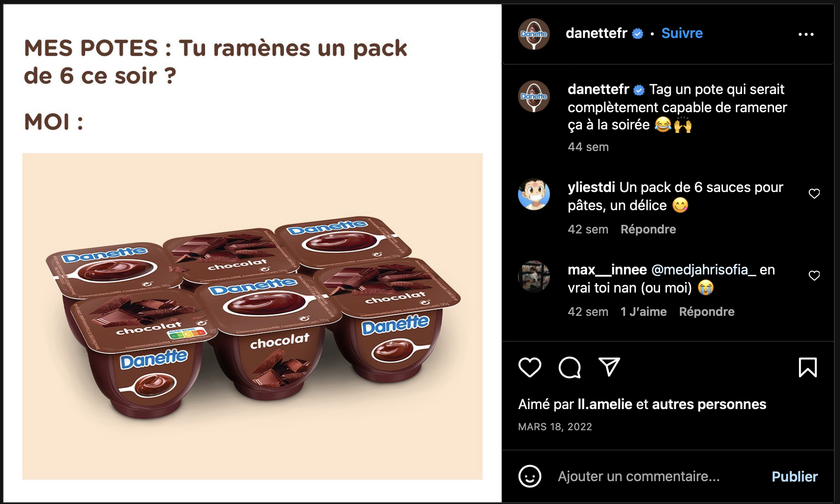Screen dimensions: 840x504
Task: Reply to max__innee's comment via Répondre
Action: [x=707, y=312]
